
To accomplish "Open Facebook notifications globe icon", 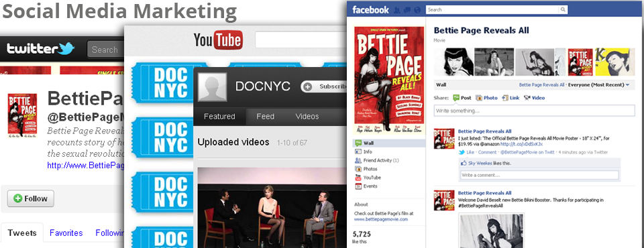I will tap(417, 9).
